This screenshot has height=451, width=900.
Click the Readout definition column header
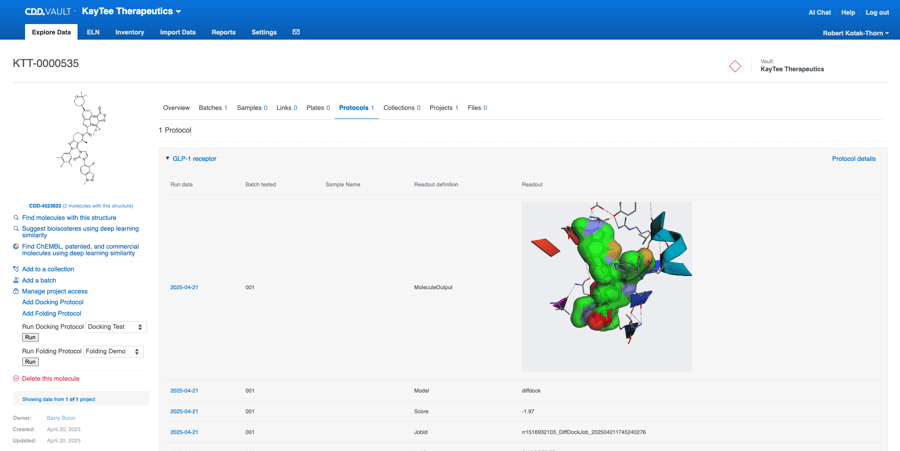(436, 185)
